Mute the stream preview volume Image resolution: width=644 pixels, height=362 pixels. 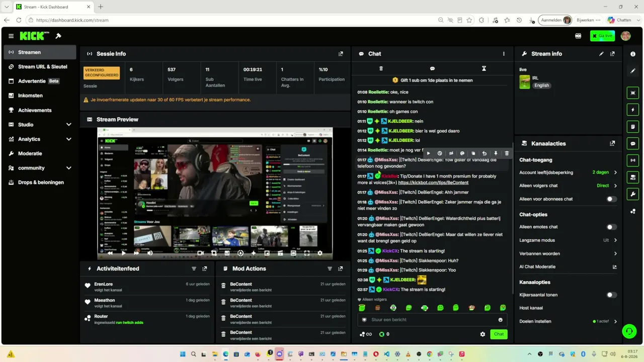[x=150, y=253]
